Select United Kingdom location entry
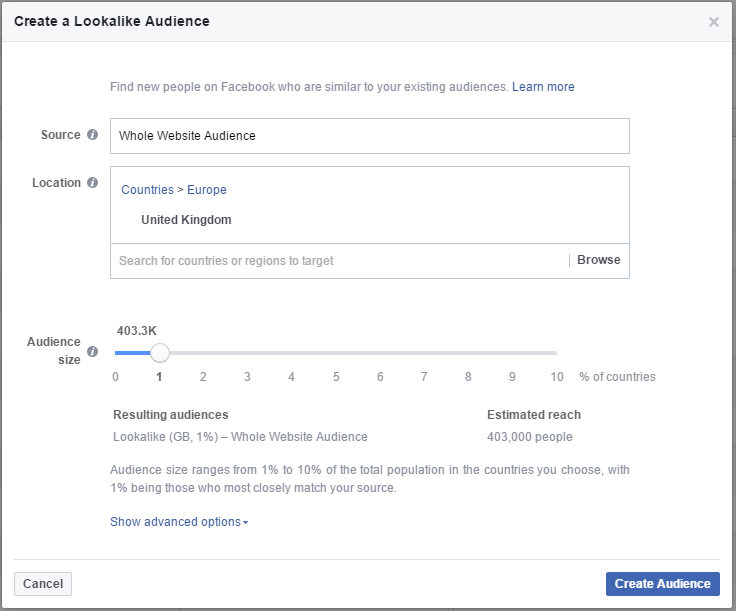 (186, 220)
